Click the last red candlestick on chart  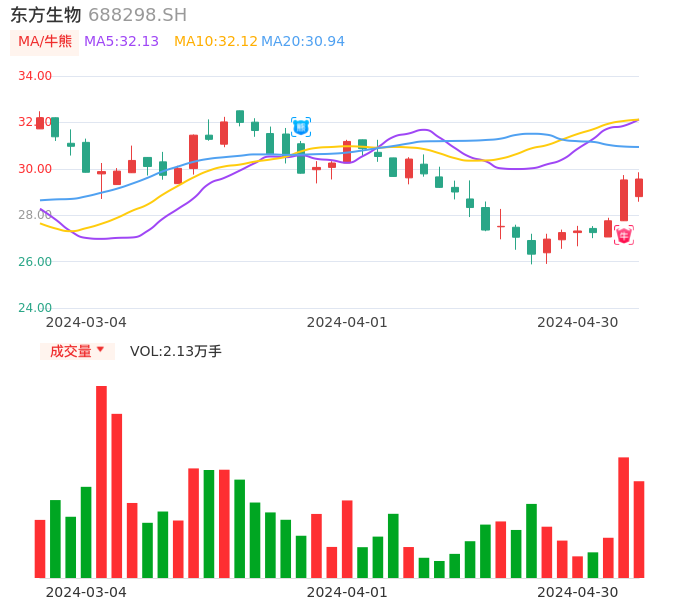pos(639,187)
